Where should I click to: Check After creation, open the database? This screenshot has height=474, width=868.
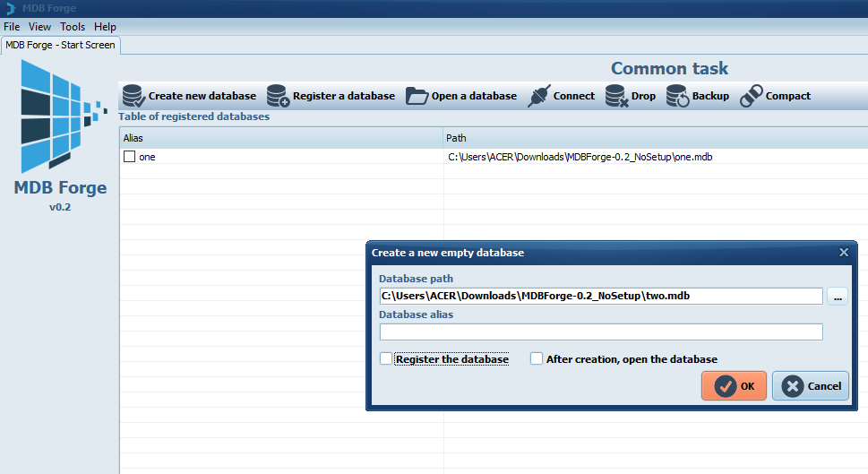(x=537, y=359)
